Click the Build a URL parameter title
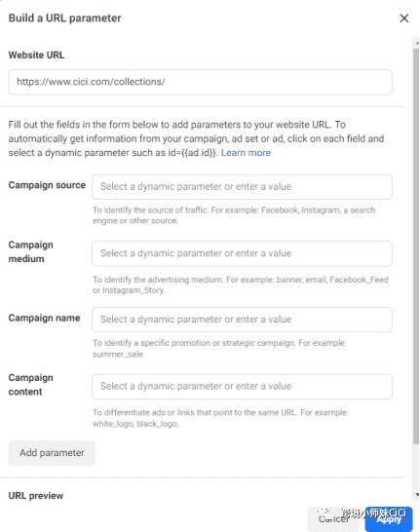The image size is (420, 532). tap(64, 19)
